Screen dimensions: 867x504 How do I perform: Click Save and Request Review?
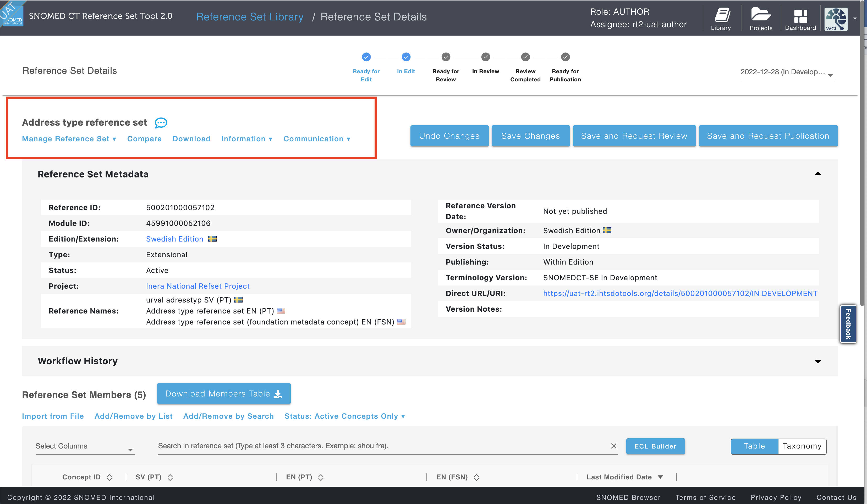coord(634,136)
